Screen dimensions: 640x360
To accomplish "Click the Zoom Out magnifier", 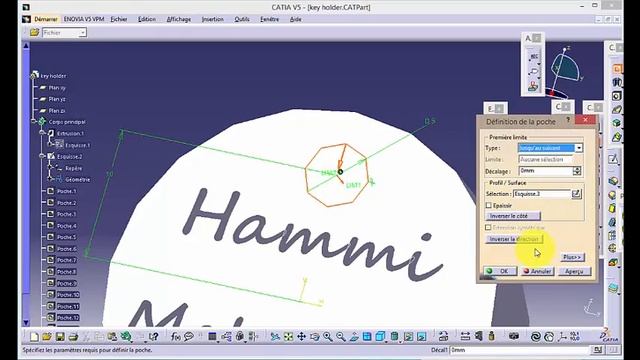I will (341, 337).
